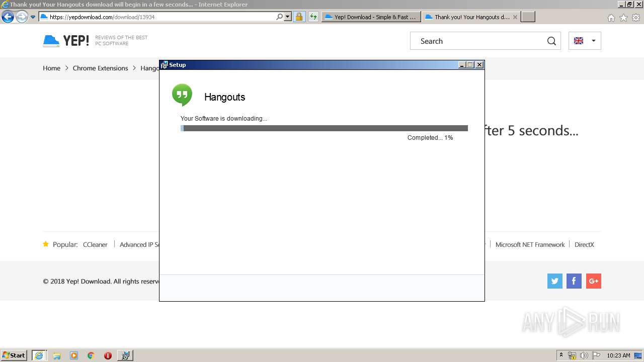This screenshot has width=644, height=362.
Task: Go to the Home breadcrumb link
Action: pyautogui.click(x=51, y=68)
